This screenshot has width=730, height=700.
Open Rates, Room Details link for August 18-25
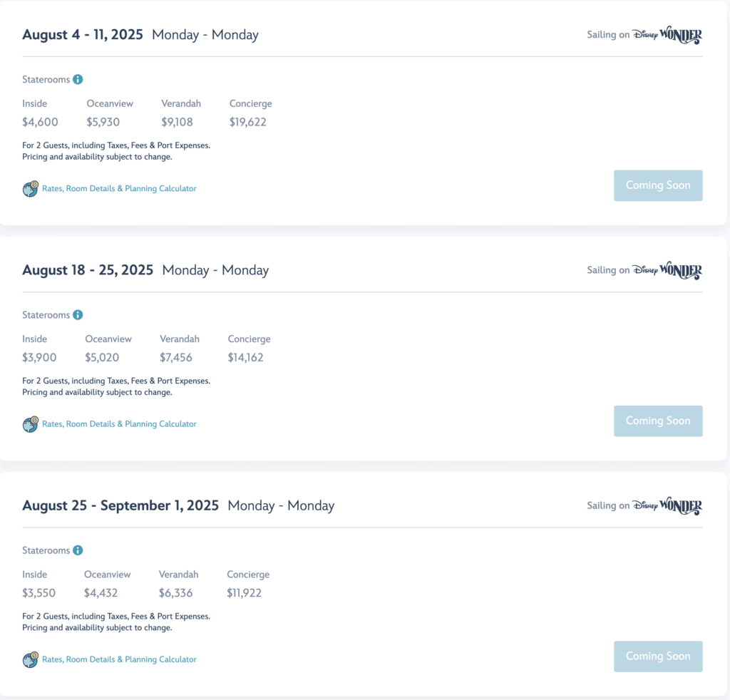tap(119, 424)
